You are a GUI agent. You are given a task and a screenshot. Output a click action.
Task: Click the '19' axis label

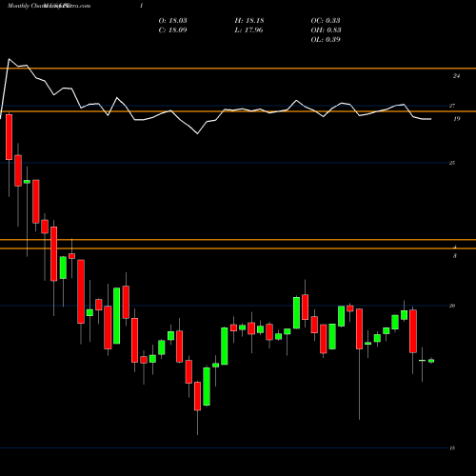(457, 119)
